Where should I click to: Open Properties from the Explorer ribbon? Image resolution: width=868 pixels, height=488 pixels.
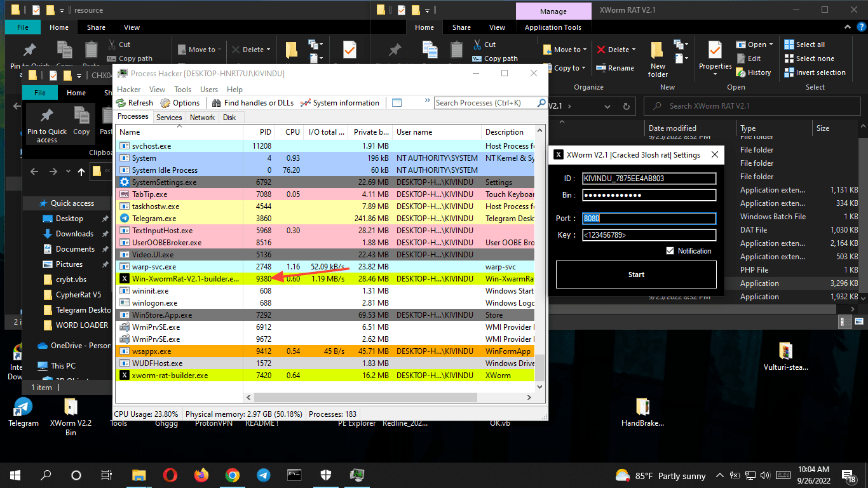click(715, 56)
